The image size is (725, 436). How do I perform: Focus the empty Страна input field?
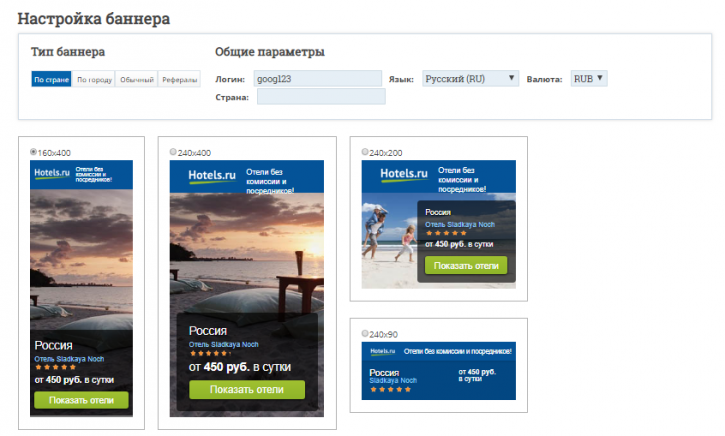pyautogui.click(x=321, y=97)
